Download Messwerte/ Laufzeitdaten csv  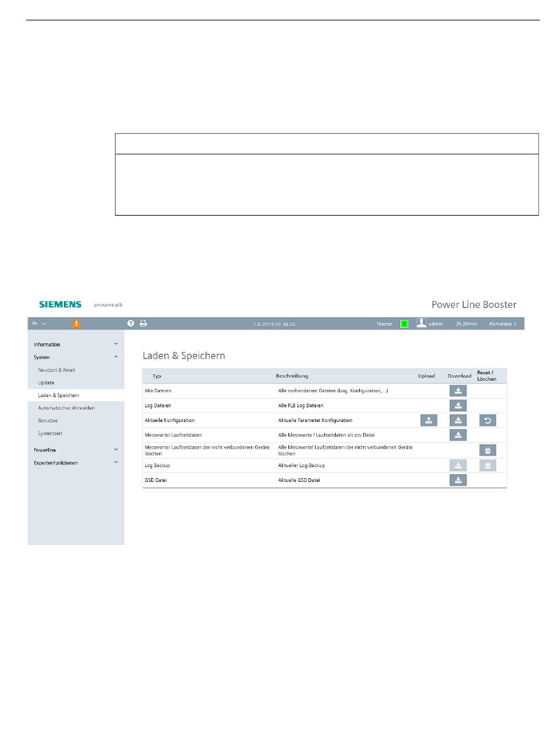tap(458, 435)
